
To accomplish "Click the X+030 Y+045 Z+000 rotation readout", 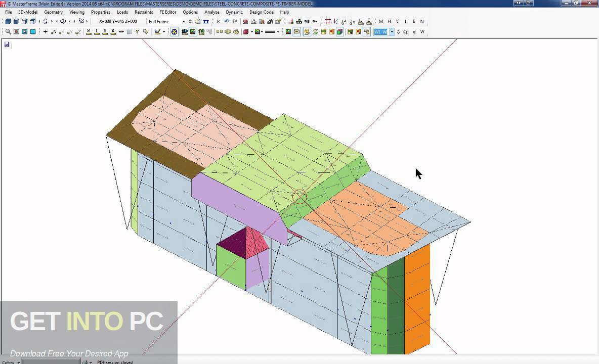I will coord(118,21).
